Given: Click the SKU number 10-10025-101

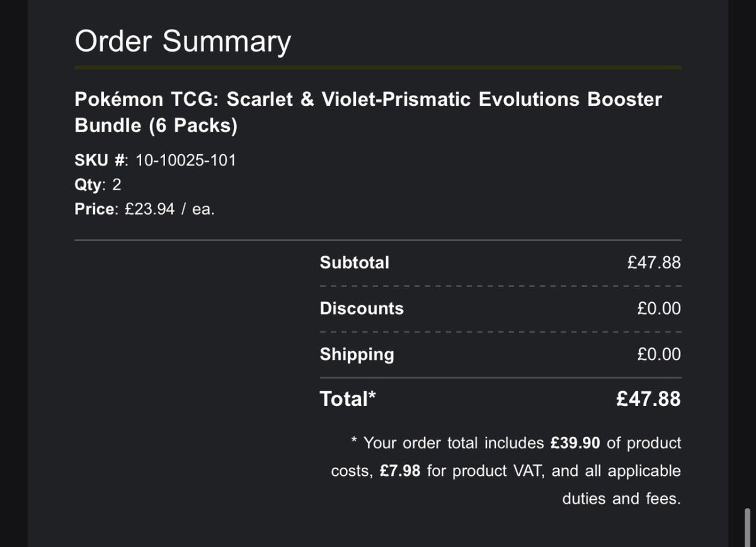Looking at the screenshot, I should click(186, 160).
